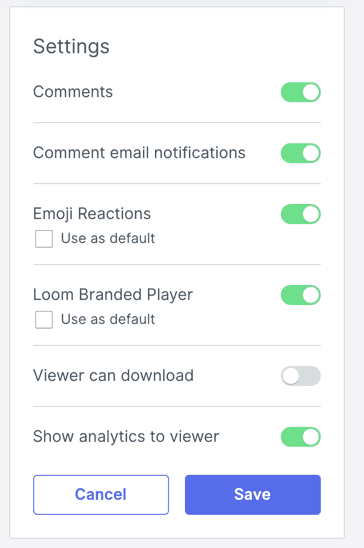The image size is (364, 548).
Task: Turn off the Comments toggle
Action: click(x=301, y=92)
